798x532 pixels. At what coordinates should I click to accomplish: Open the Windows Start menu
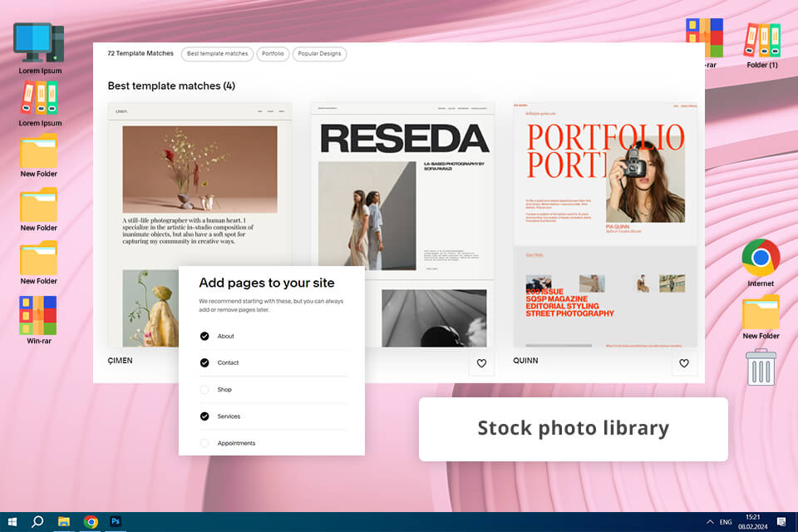point(12,522)
